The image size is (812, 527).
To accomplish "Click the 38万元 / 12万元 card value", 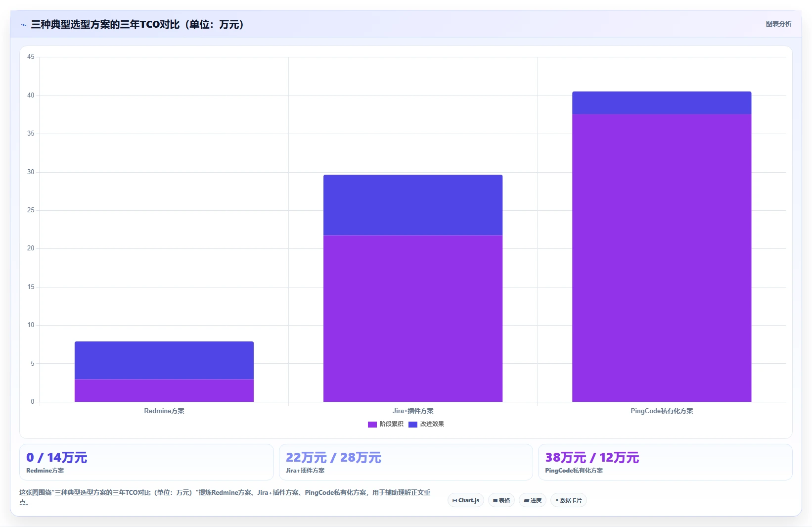I will point(592,458).
